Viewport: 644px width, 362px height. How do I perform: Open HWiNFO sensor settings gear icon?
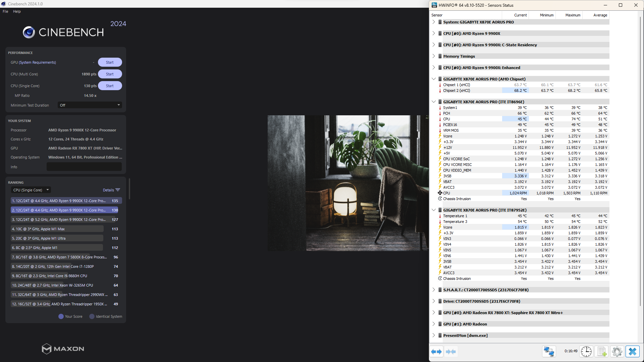(x=617, y=352)
